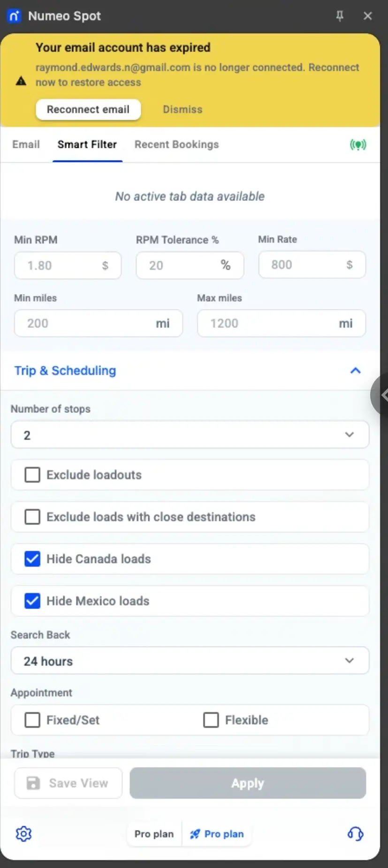Tick the Flexible appointment checkbox
388x868 pixels.
(x=211, y=720)
